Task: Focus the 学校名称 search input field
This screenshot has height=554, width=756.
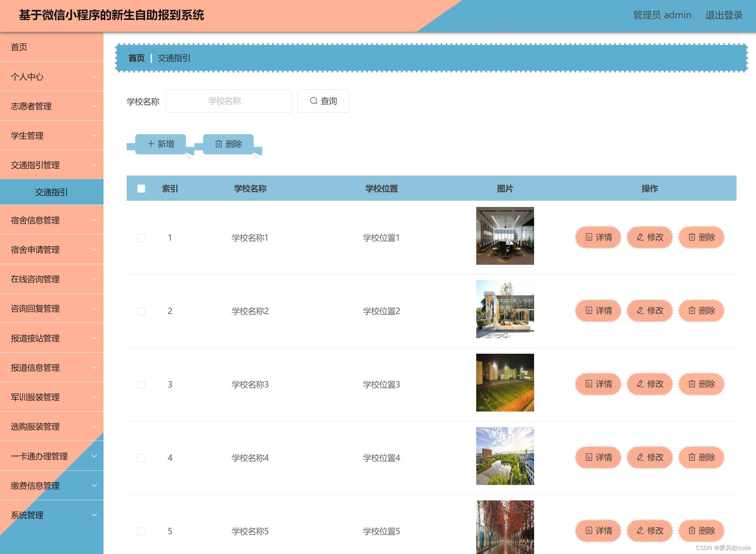Action: (x=229, y=101)
